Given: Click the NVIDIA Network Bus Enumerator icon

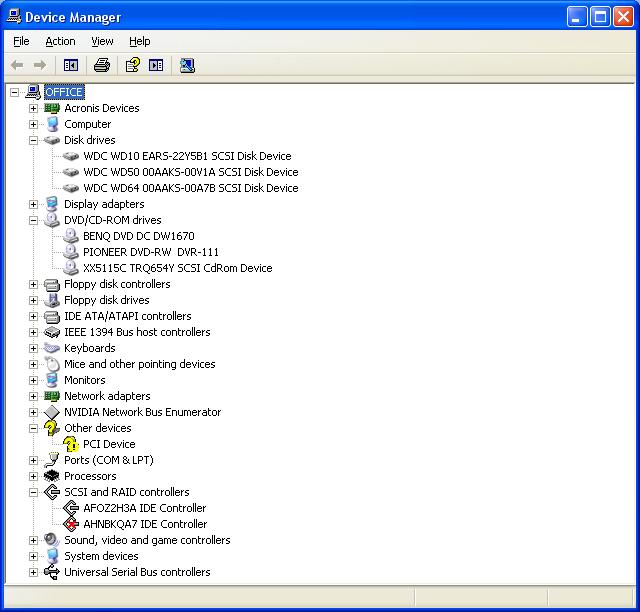Looking at the screenshot, I should pyautogui.click(x=52, y=412).
